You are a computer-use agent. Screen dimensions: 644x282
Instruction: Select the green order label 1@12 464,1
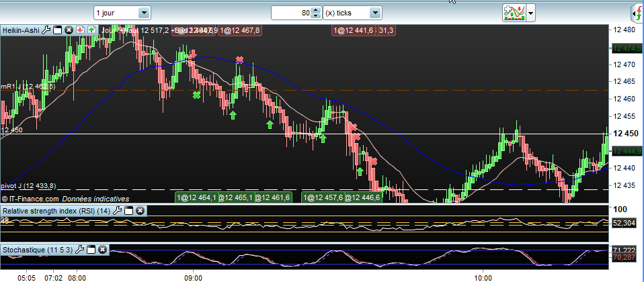point(197,198)
